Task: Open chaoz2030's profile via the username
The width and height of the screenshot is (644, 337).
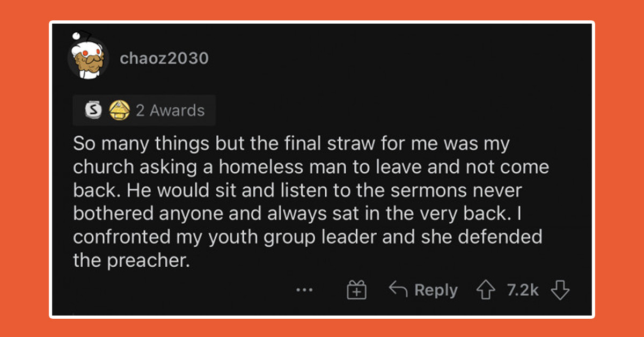Action: [165, 58]
